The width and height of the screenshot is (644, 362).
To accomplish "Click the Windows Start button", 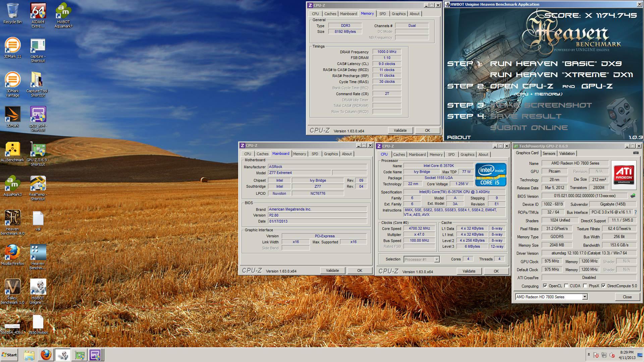I will [9, 355].
